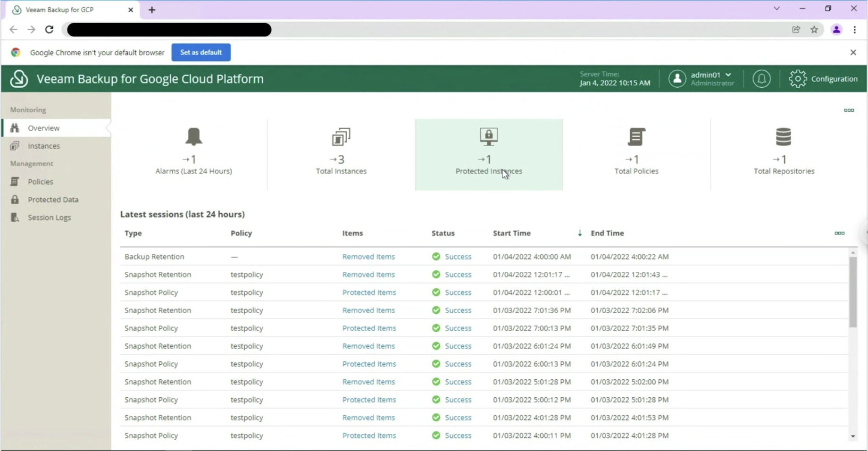The width and height of the screenshot is (868, 451).
Task: Open a new browser tab
Action: pos(152,10)
